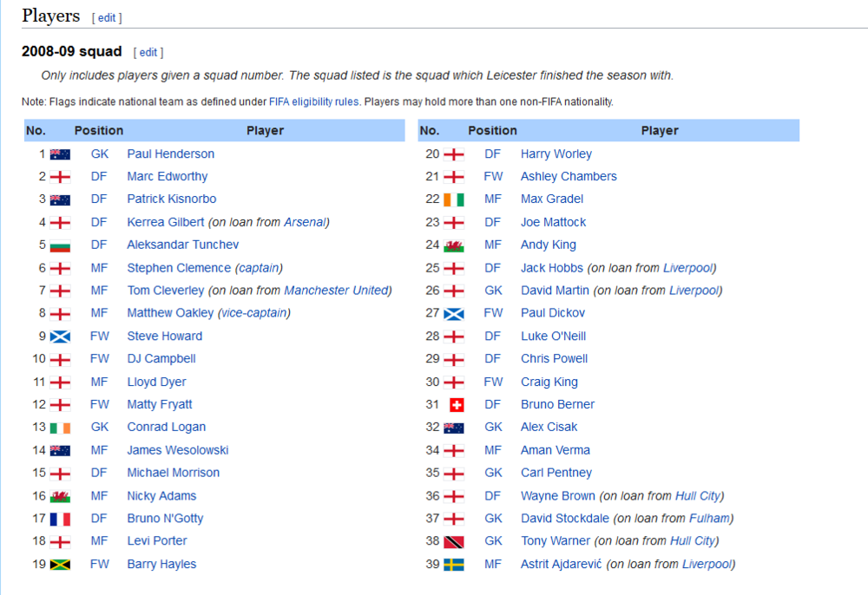The height and width of the screenshot is (595, 868).
Task: Click the Sweden flag next to Astrit Ajdarević
Action: click(x=453, y=565)
